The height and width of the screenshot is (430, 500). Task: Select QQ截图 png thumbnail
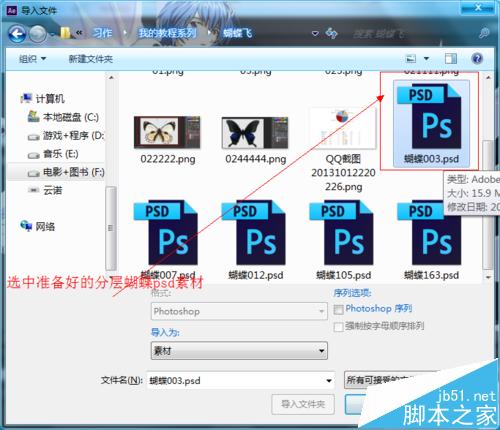[x=343, y=128]
